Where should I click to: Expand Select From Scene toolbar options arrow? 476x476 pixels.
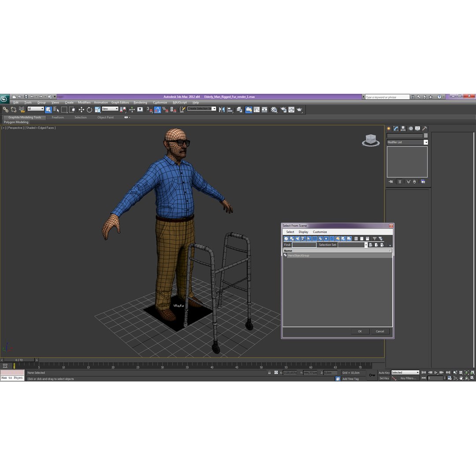pos(390,245)
